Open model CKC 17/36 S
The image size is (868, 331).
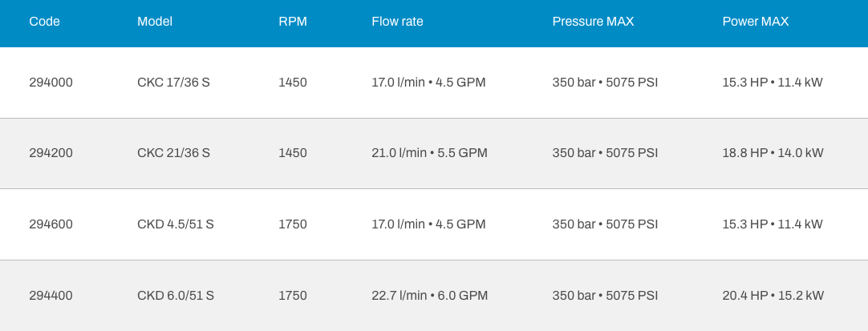coord(173,82)
